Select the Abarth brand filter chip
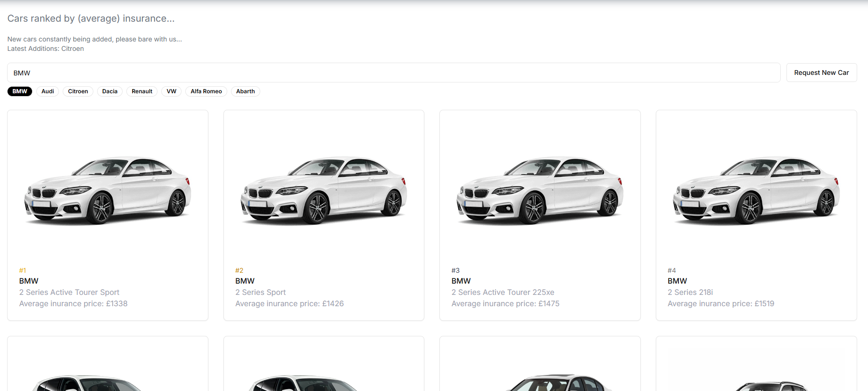 coord(245,91)
